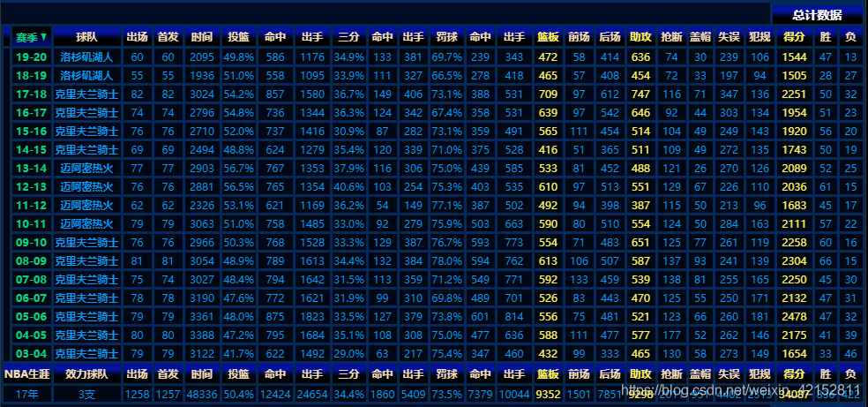Sort by 抢断 in the top header row

click(x=671, y=37)
